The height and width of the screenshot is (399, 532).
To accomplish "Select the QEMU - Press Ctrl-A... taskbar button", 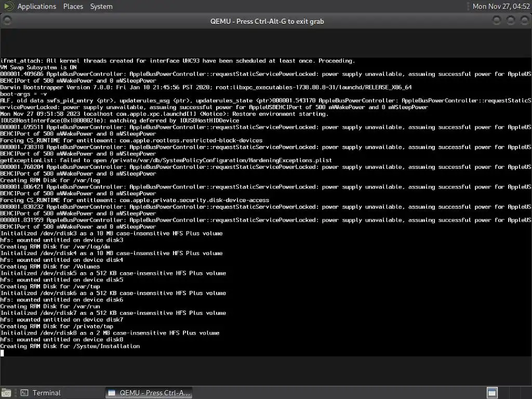I will 149,393.
